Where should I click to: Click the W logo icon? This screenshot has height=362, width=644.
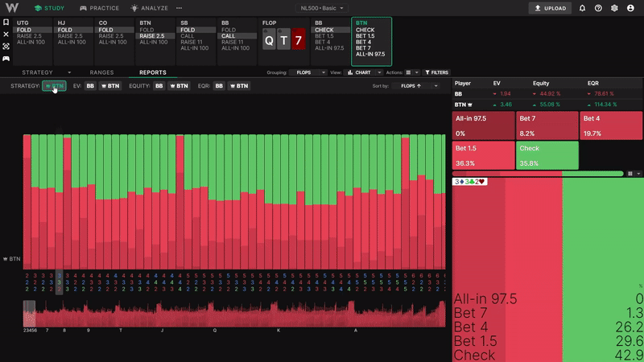[12, 8]
